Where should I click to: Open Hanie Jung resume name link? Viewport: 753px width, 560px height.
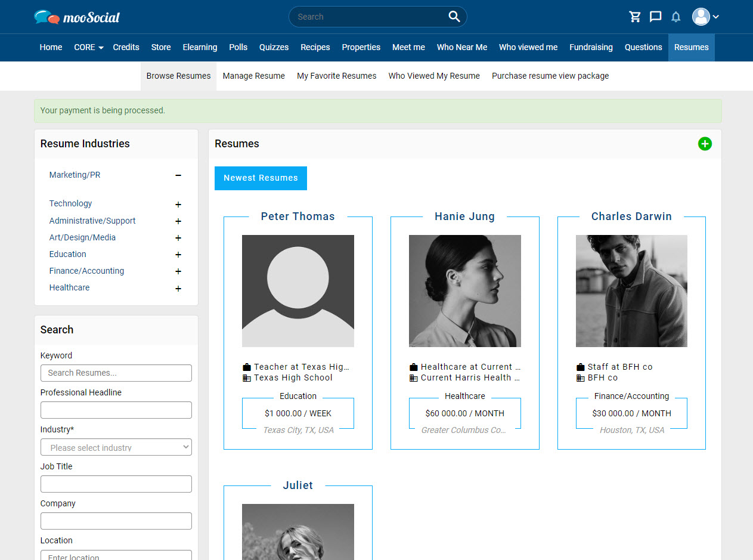[x=465, y=216]
